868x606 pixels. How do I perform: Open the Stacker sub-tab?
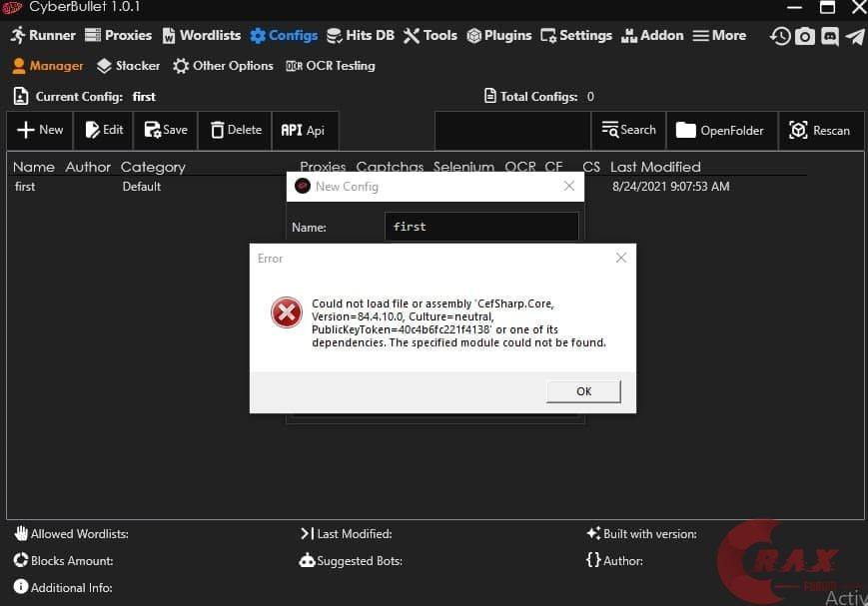tap(128, 66)
